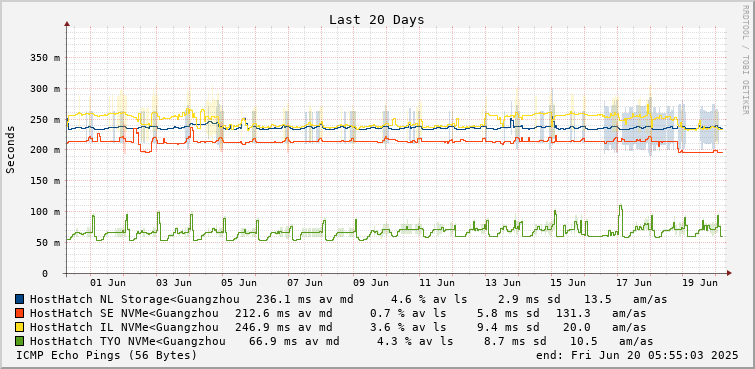This screenshot has width=755, height=369.
Task: Click the 'HostHatch NL Storage<Guangzhou' legend label
Action: click(x=135, y=299)
